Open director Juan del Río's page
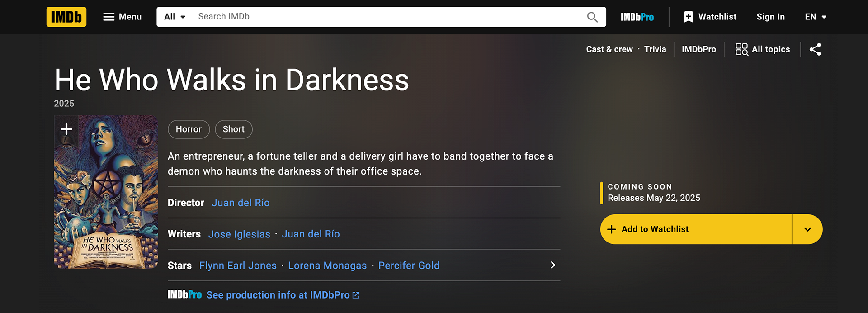The width and height of the screenshot is (868, 313). click(241, 203)
